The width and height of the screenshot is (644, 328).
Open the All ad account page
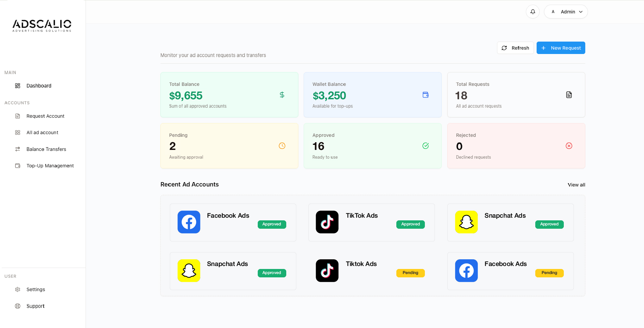click(x=42, y=132)
